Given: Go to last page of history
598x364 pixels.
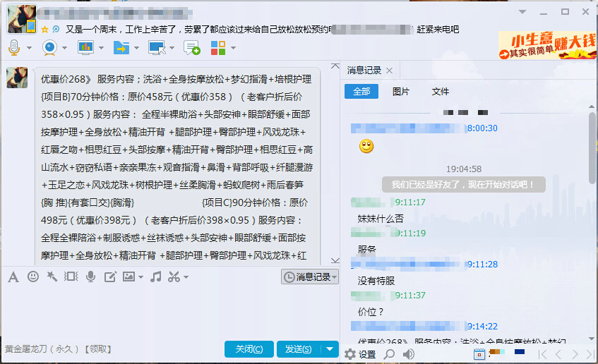Looking at the screenshot, I should [x=590, y=354].
